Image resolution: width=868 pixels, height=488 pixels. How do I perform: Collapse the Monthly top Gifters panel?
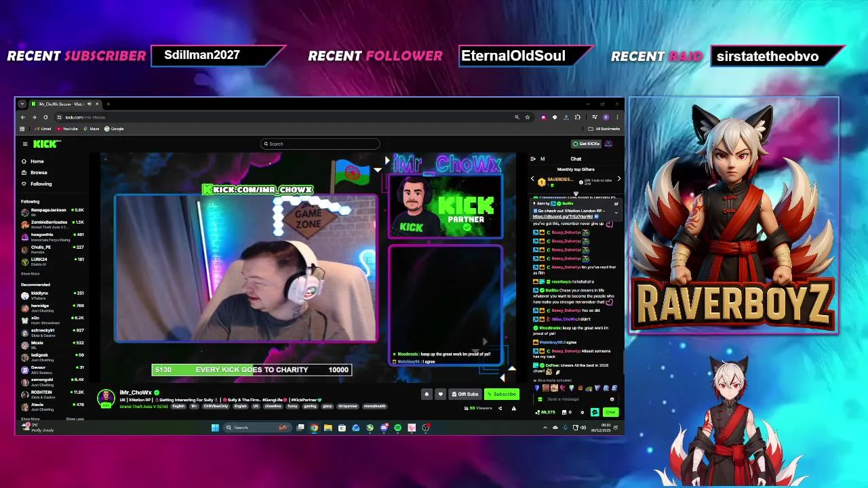coord(576,193)
